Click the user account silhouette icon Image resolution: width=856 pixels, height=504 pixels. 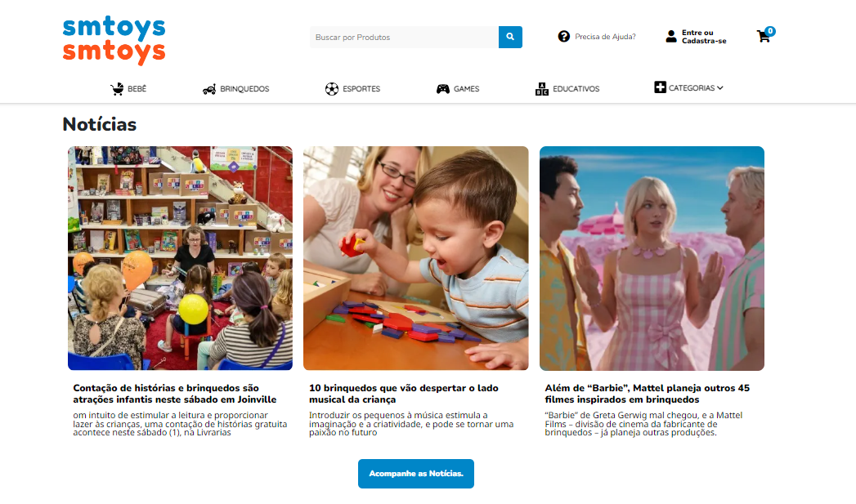pos(671,37)
